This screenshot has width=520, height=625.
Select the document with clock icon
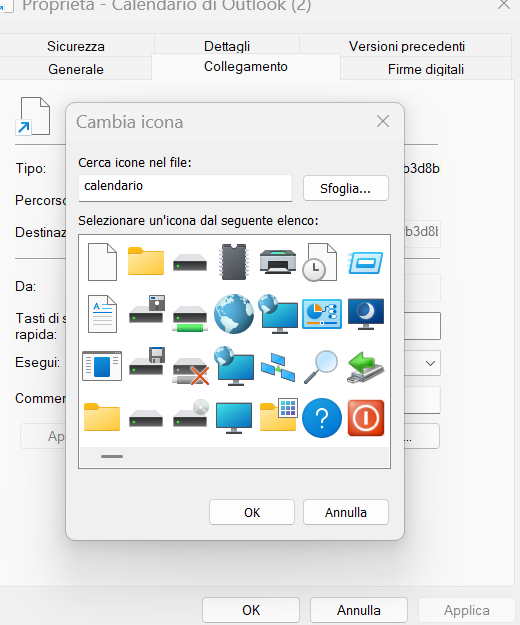[x=320, y=262]
